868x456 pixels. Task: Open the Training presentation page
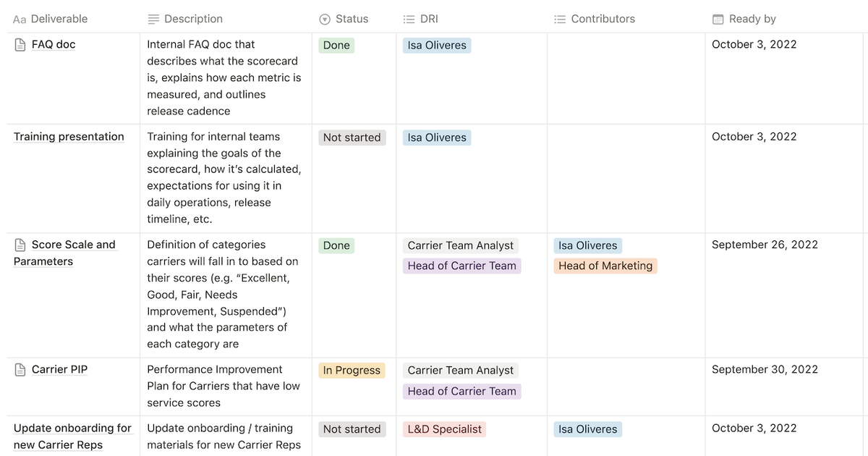click(69, 136)
